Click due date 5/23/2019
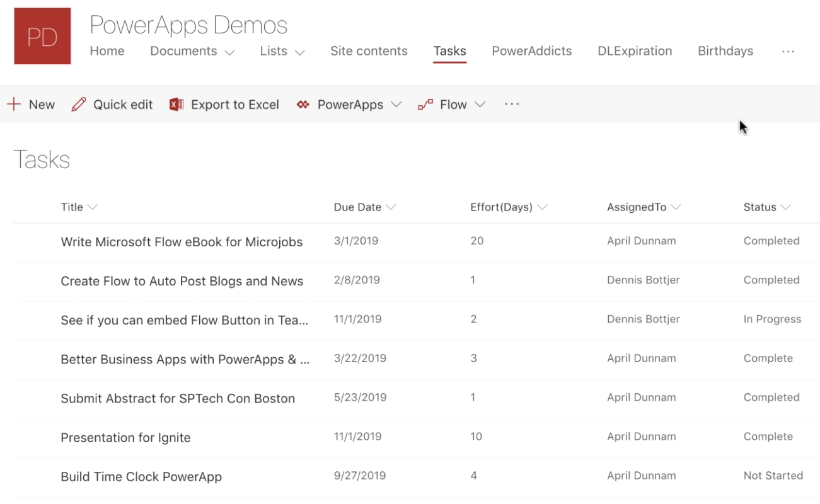 (360, 397)
